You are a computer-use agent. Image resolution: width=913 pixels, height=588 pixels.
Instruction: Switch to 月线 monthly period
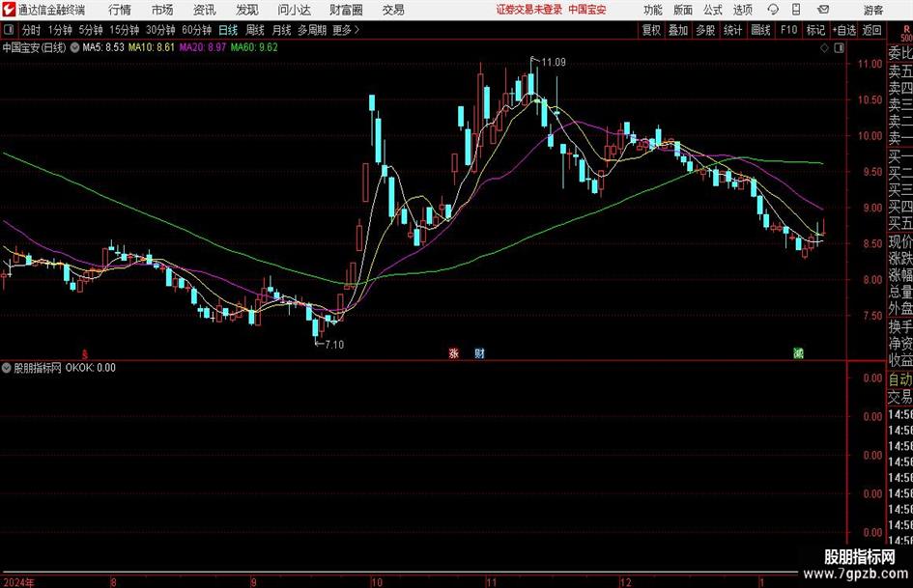(x=282, y=30)
